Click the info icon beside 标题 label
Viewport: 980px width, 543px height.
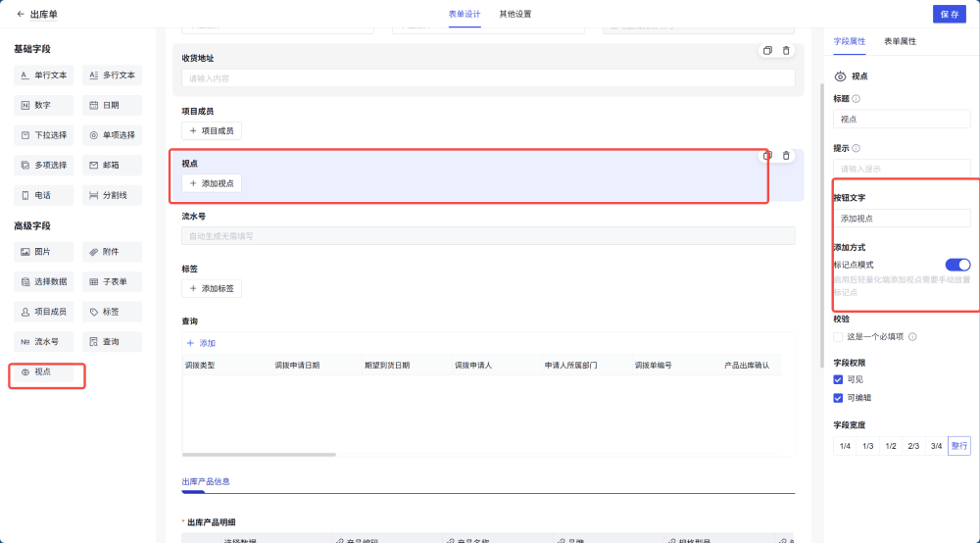click(x=857, y=99)
